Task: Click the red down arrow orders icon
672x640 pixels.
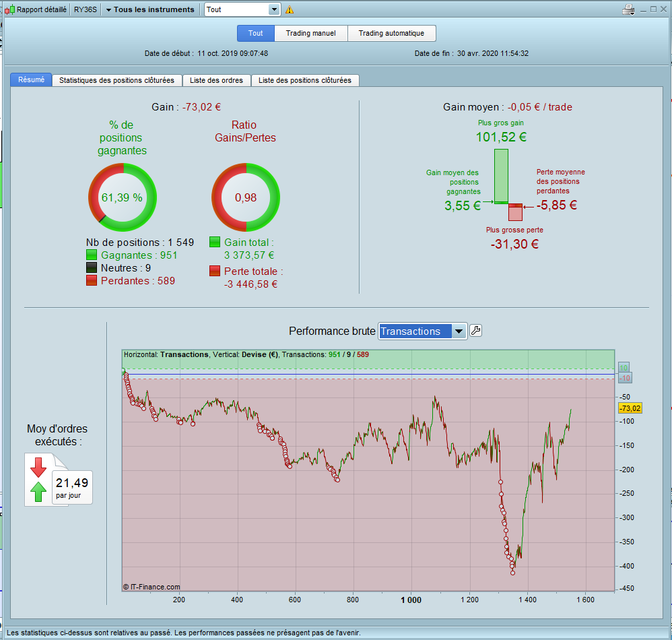Action: point(38,468)
